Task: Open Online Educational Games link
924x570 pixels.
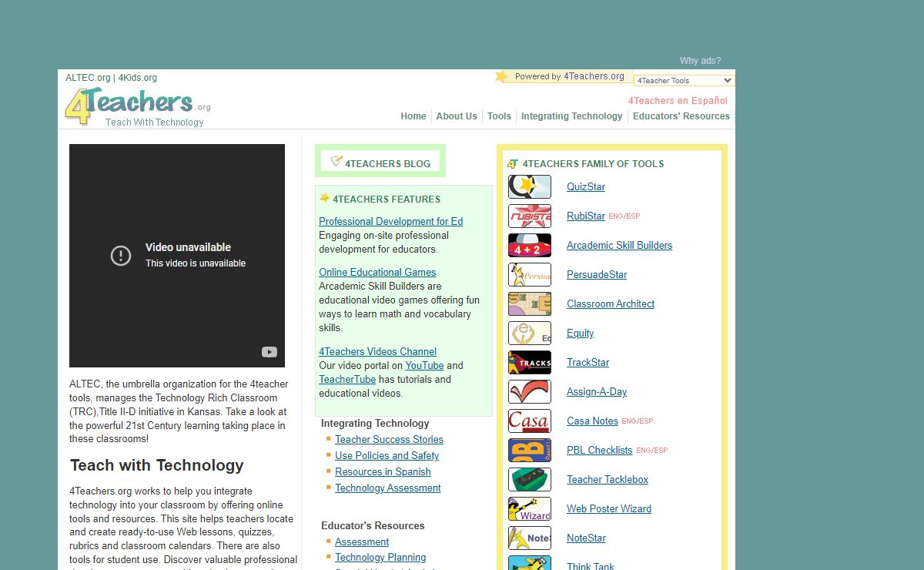Action: [x=377, y=272]
